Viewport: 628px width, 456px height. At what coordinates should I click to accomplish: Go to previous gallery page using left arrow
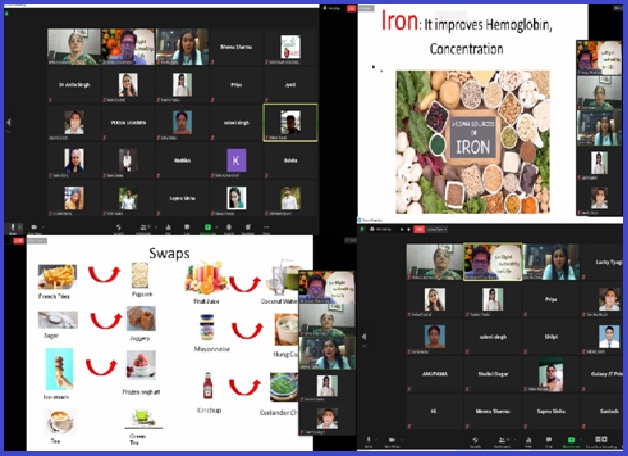click(8, 123)
